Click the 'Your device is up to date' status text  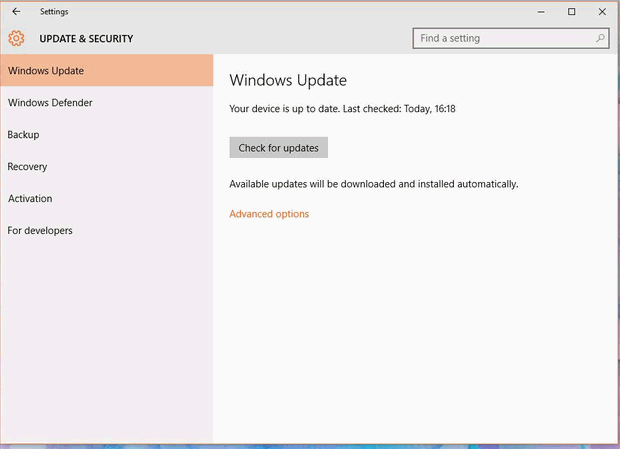tap(342, 109)
